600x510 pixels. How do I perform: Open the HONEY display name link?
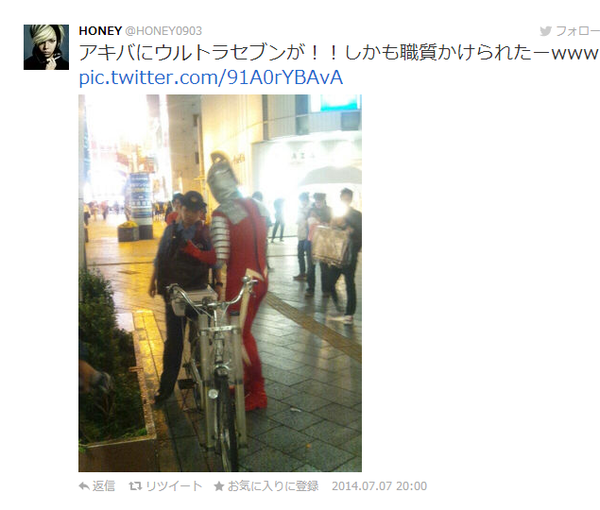tap(100, 31)
